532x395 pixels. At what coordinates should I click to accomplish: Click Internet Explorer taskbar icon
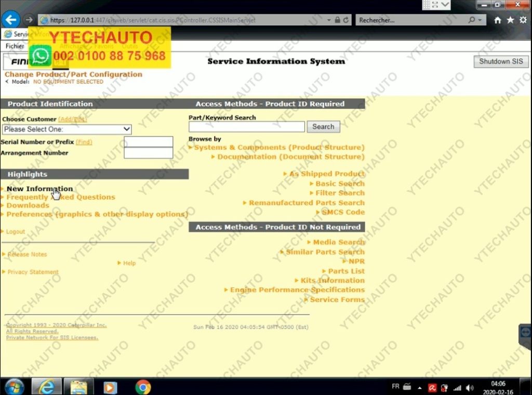tap(46, 387)
